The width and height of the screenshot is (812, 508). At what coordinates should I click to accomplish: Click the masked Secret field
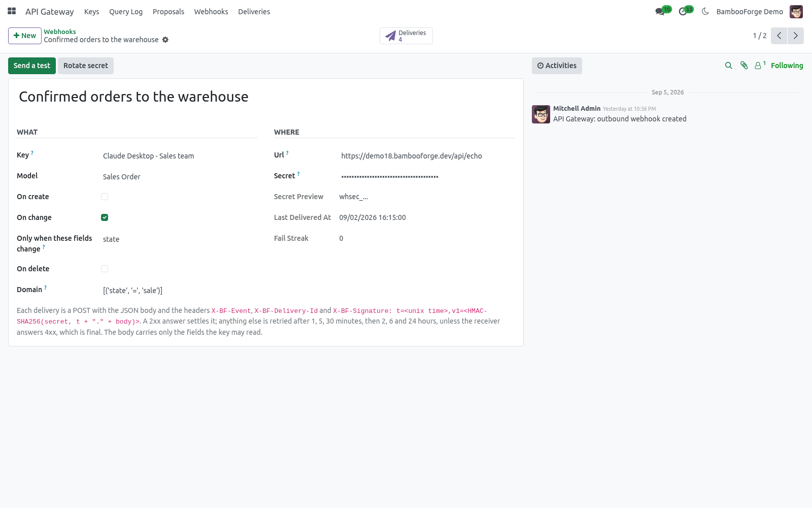(427, 177)
